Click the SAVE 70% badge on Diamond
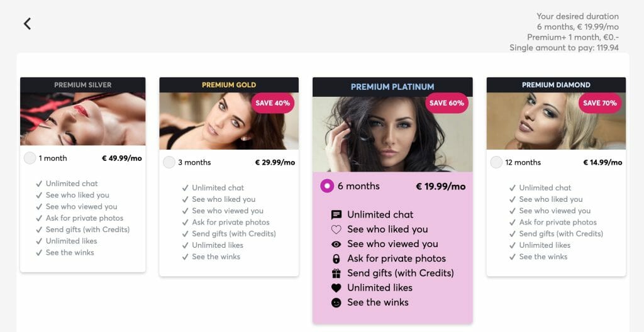Viewport: 644px width, 332px height. 600,103
